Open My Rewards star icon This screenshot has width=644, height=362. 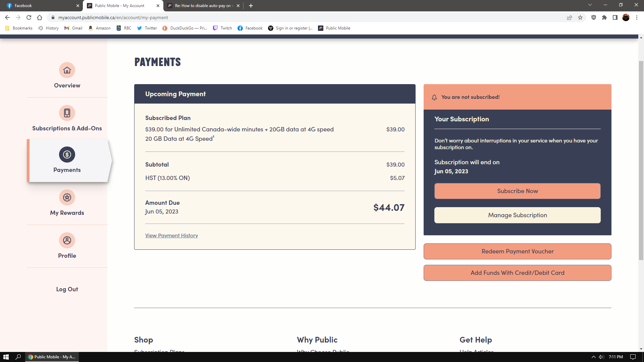(67, 197)
